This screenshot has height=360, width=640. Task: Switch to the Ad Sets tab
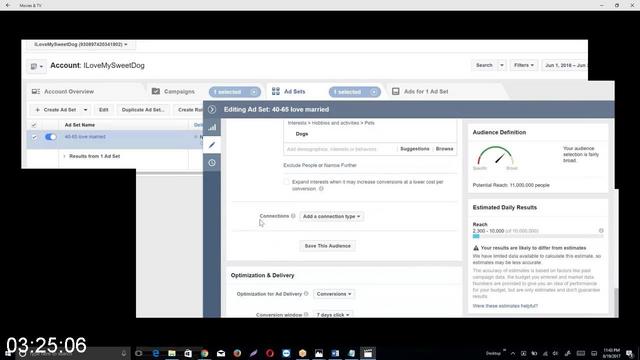[294, 91]
